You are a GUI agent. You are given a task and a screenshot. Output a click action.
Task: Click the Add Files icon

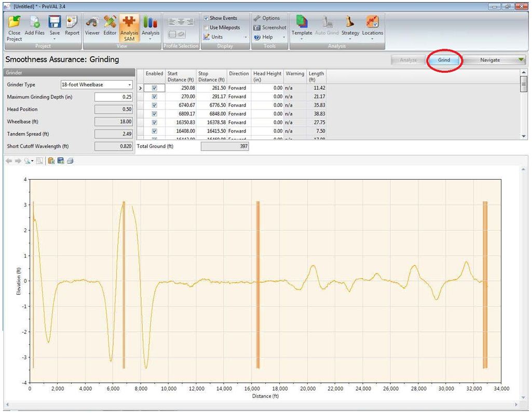click(35, 22)
